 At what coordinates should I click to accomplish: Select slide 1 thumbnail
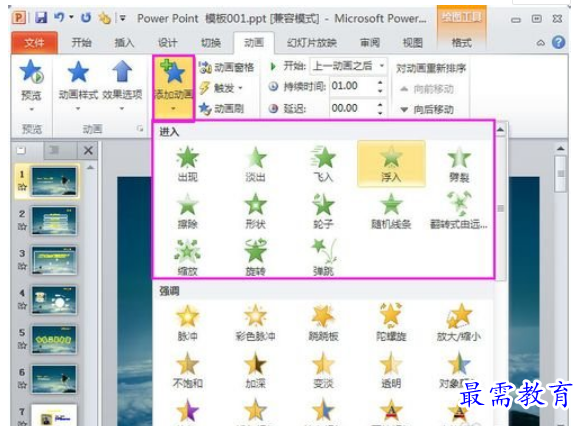(54, 182)
